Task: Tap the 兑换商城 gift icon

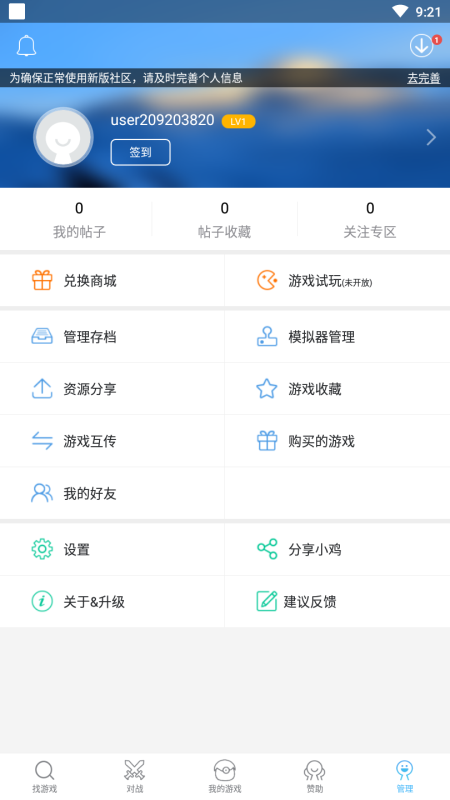Action: (x=42, y=281)
